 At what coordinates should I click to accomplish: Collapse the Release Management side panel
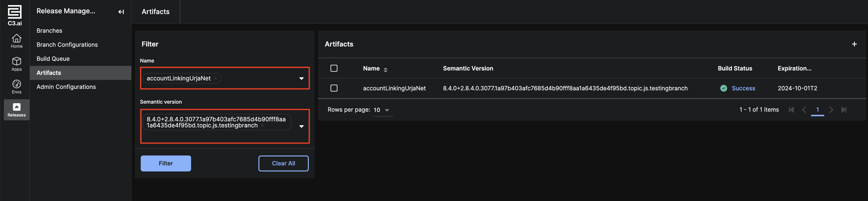pyautogui.click(x=121, y=12)
